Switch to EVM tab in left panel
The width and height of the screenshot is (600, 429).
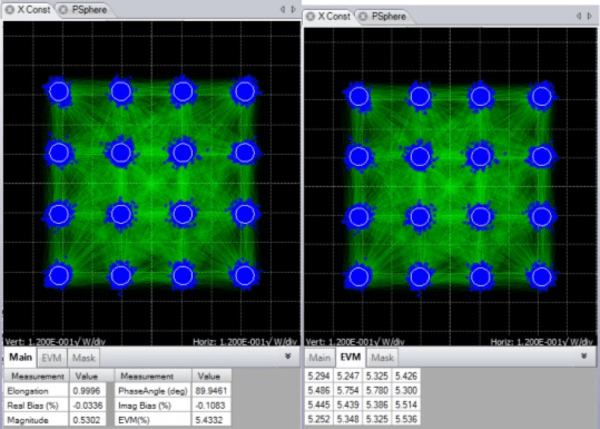click(50, 356)
